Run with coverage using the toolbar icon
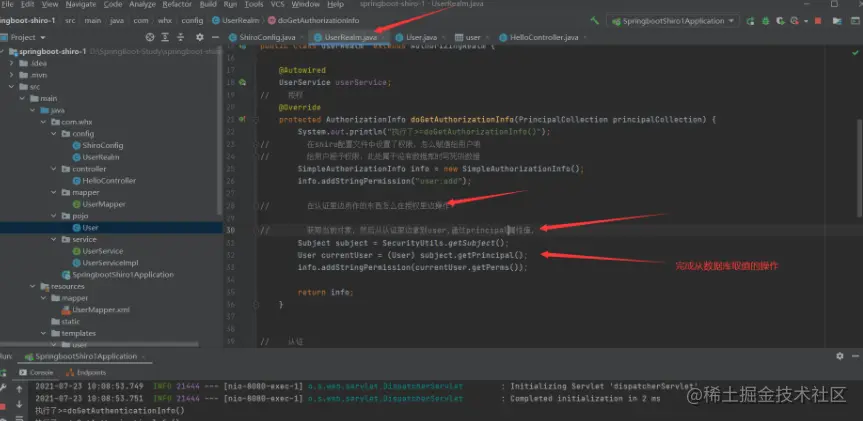 coord(780,21)
